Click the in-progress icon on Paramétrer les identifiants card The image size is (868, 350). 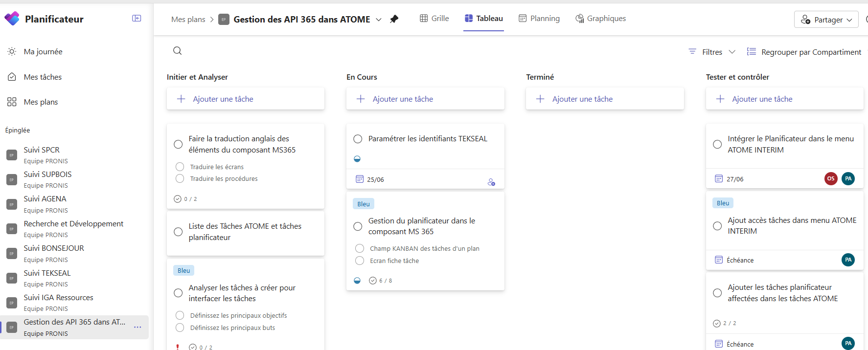coord(357,158)
